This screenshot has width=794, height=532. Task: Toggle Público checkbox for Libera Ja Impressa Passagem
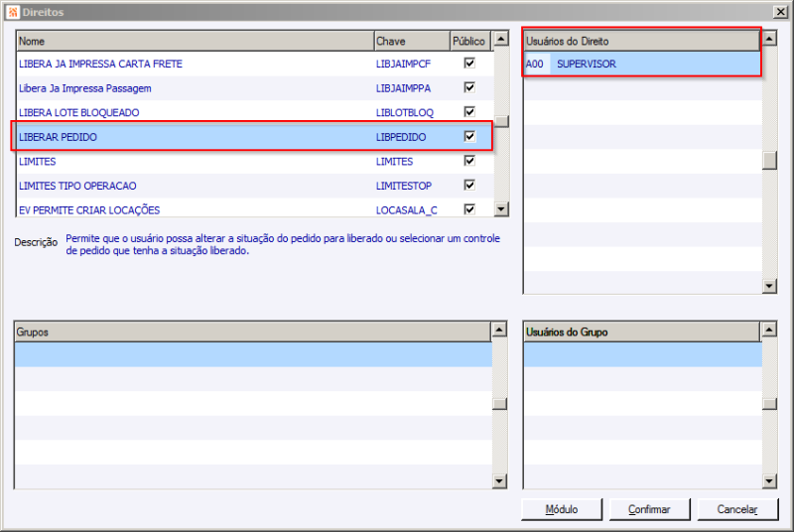pyautogui.click(x=469, y=87)
